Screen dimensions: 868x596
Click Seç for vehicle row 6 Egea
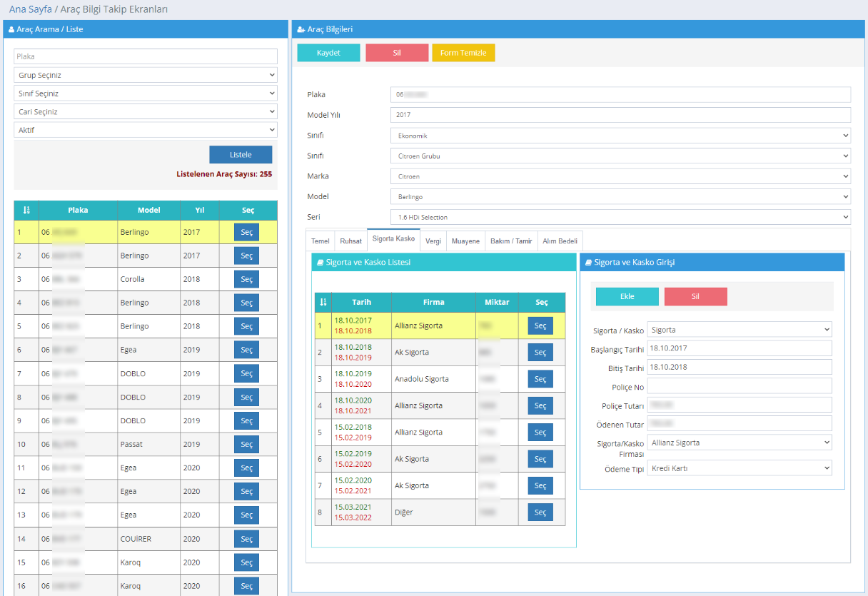(x=246, y=350)
